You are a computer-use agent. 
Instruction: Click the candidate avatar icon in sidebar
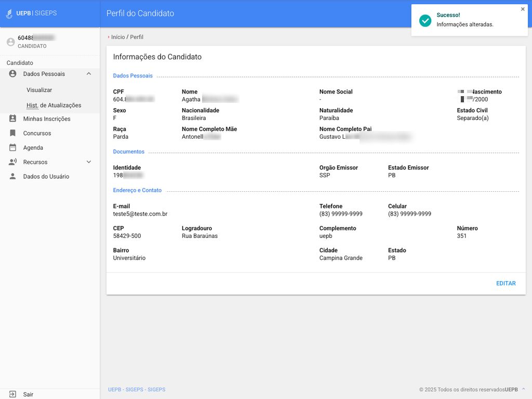coord(11,42)
